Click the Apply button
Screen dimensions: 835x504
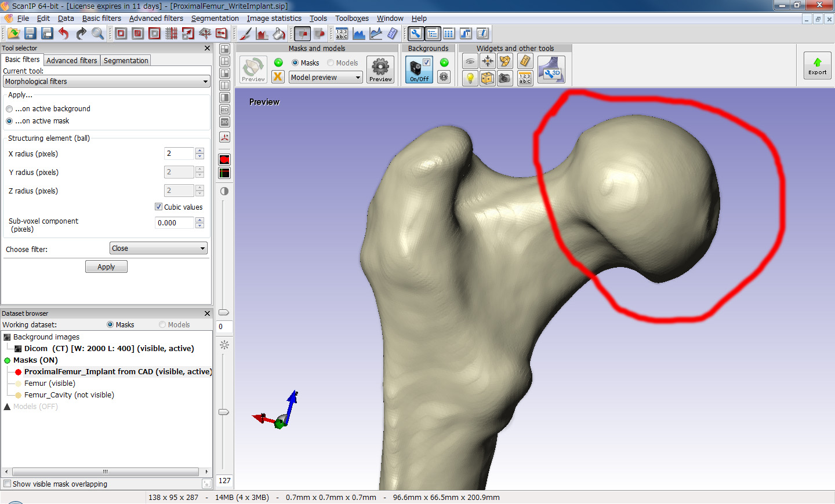pyautogui.click(x=106, y=267)
